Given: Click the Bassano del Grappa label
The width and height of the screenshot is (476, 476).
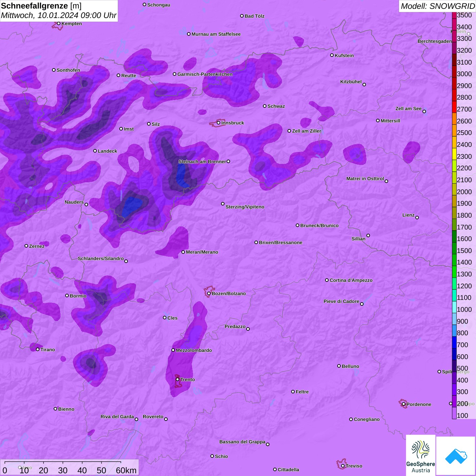Looking at the screenshot, I should coord(242,442).
